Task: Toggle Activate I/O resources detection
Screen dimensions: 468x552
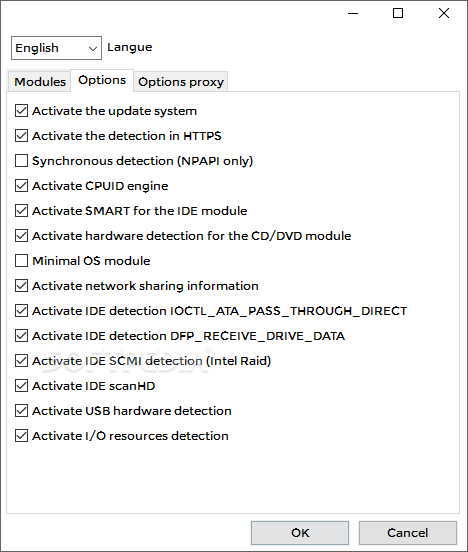Action: point(21,435)
